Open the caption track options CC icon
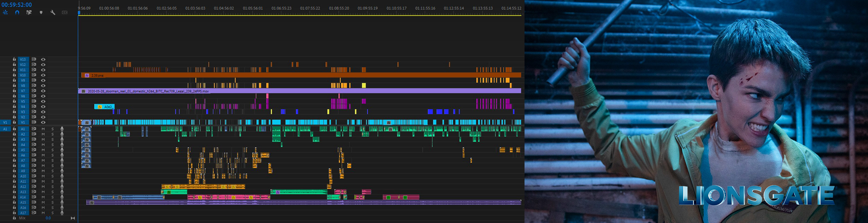Viewport: 868px width, 223px height. click(65, 12)
